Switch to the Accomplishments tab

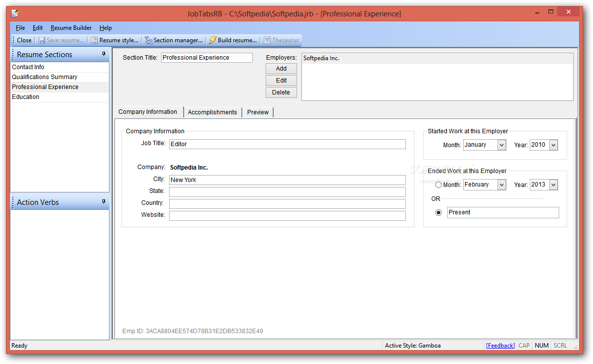click(x=212, y=112)
